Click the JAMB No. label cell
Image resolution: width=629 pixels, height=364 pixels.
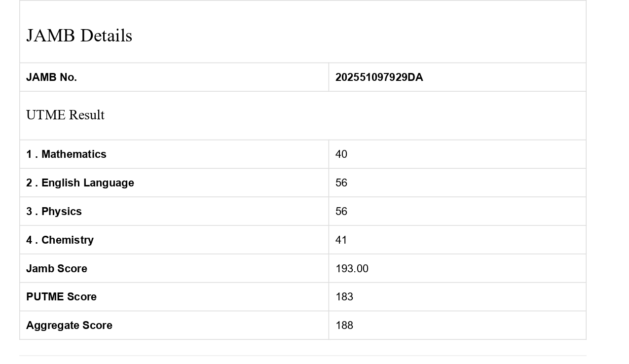coord(51,77)
